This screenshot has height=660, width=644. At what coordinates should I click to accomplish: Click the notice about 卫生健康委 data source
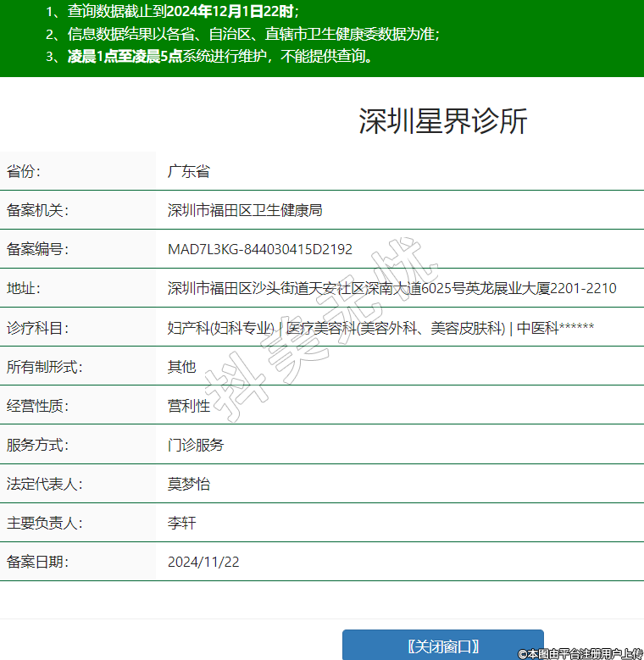pos(243,35)
